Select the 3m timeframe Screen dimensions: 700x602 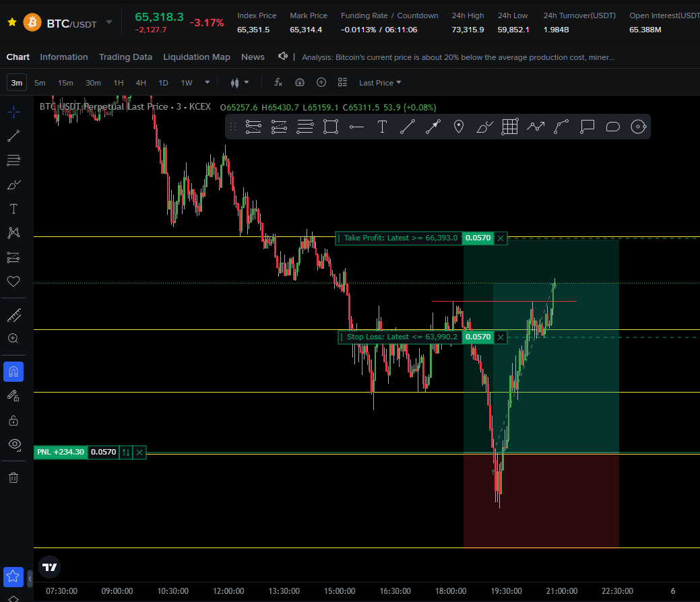(17, 83)
